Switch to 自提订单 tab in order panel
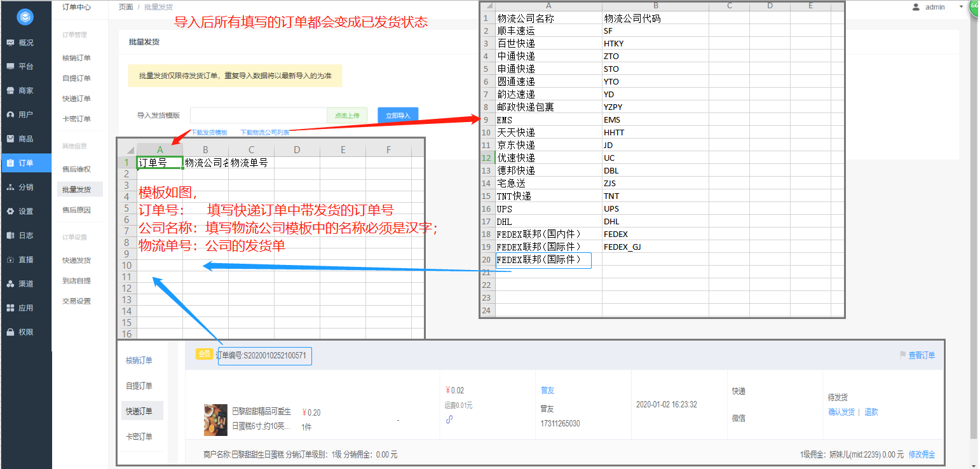Viewport: 980px width, 469px height. (x=139, y=386)
